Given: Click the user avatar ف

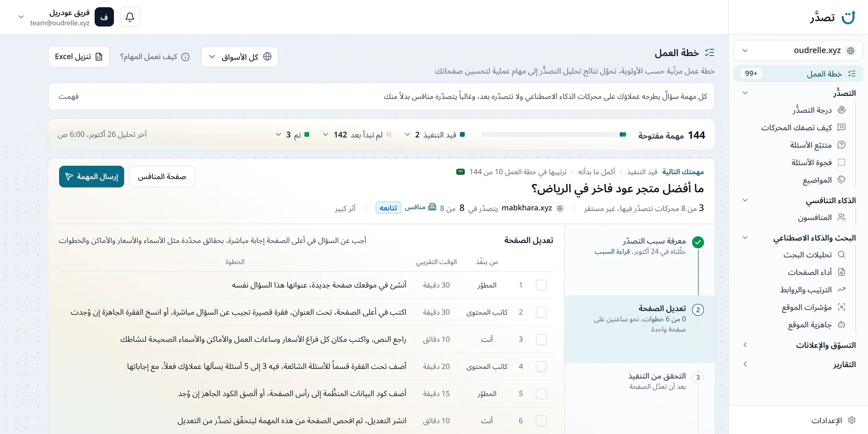Looking at the screenshot, I should [104, 17].
